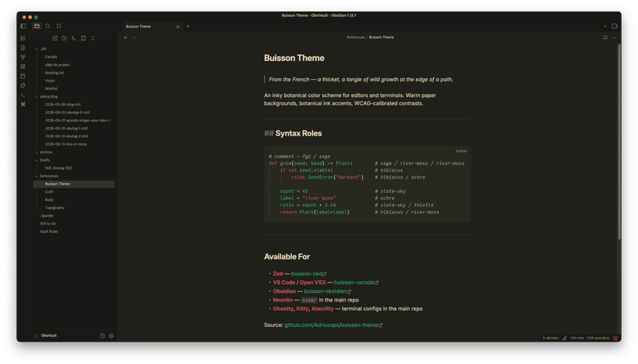Navigate forward in note history
This screenshot has width=638, height=364.
134,38
